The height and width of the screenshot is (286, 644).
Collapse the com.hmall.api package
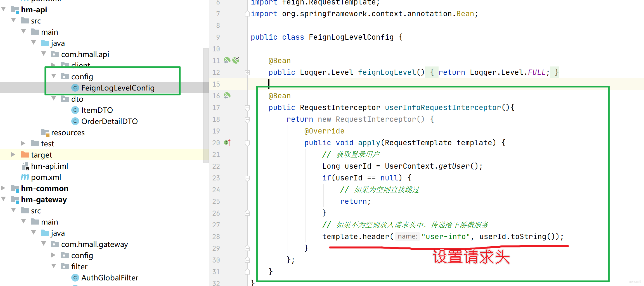pyautogui.click(x=44, y=54)
